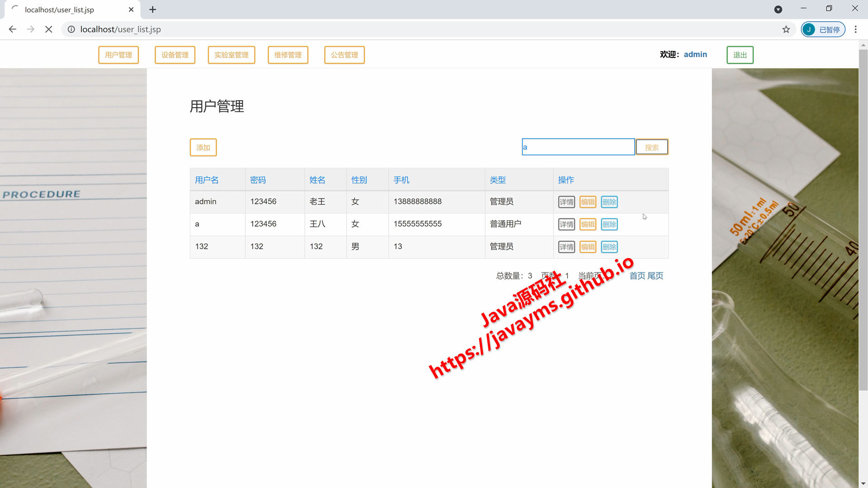This screenshot has height=488, width=868.
Task: Open the tab search dropdown in title bar
Action: click(778, 9)
